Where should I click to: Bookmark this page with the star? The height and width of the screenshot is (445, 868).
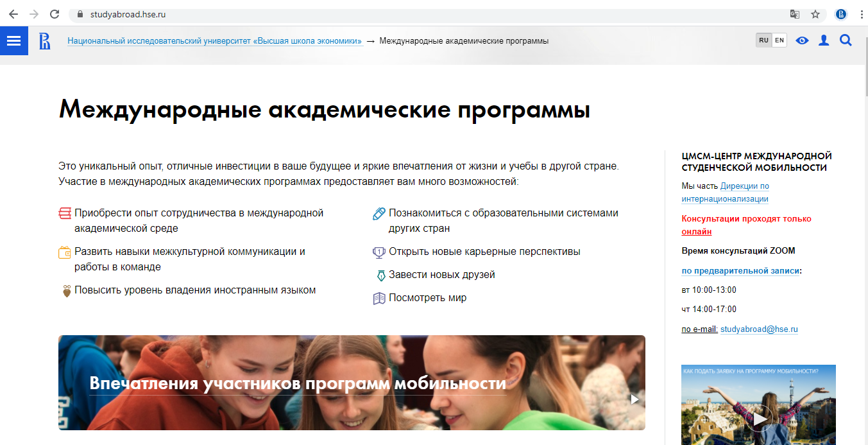815,14
